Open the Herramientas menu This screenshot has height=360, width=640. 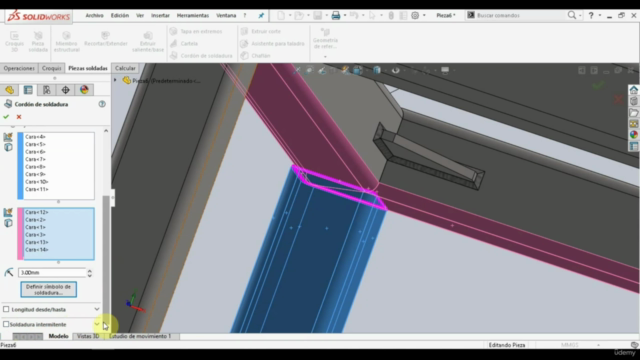(193, 16)
